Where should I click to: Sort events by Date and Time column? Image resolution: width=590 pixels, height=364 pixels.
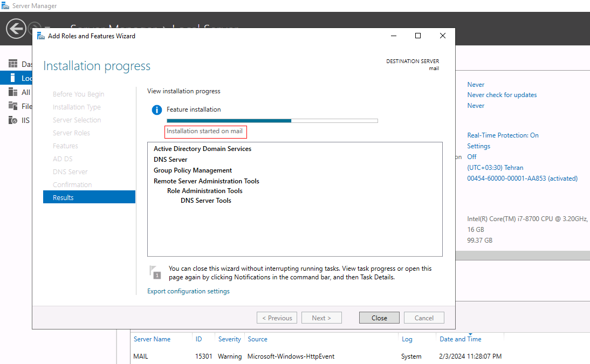tap(460, 339)
